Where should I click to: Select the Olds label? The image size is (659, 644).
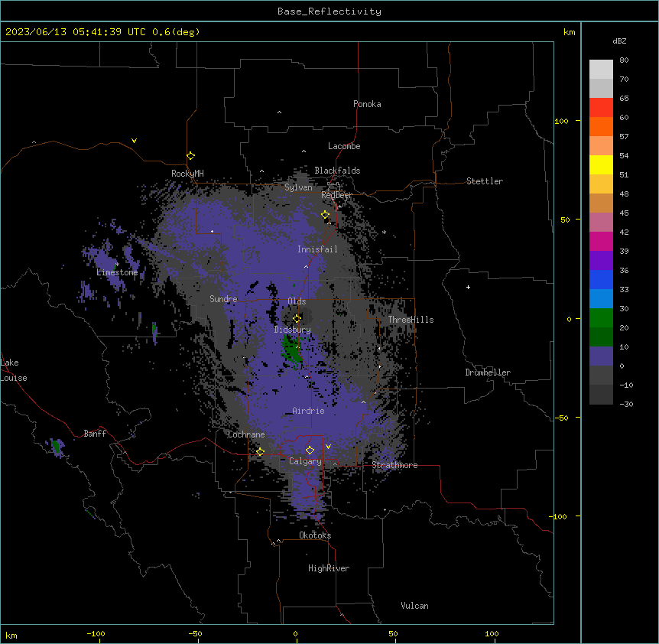(297, 301)
